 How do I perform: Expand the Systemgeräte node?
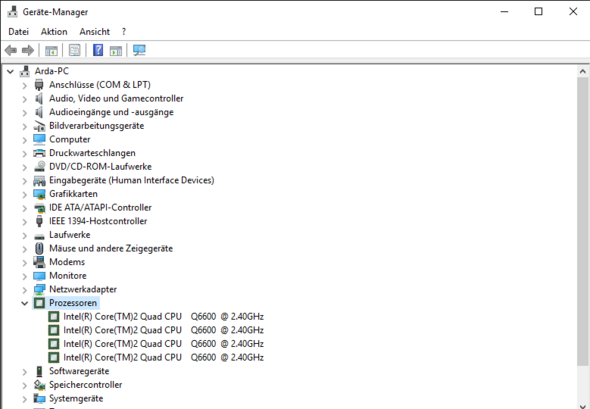tap(24, 399)
